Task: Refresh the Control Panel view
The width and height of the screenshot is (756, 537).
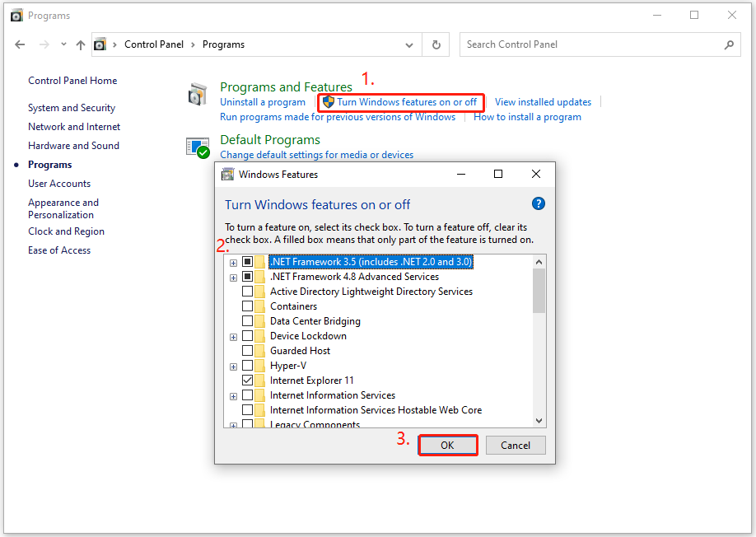Action: (x=436, y=44)
